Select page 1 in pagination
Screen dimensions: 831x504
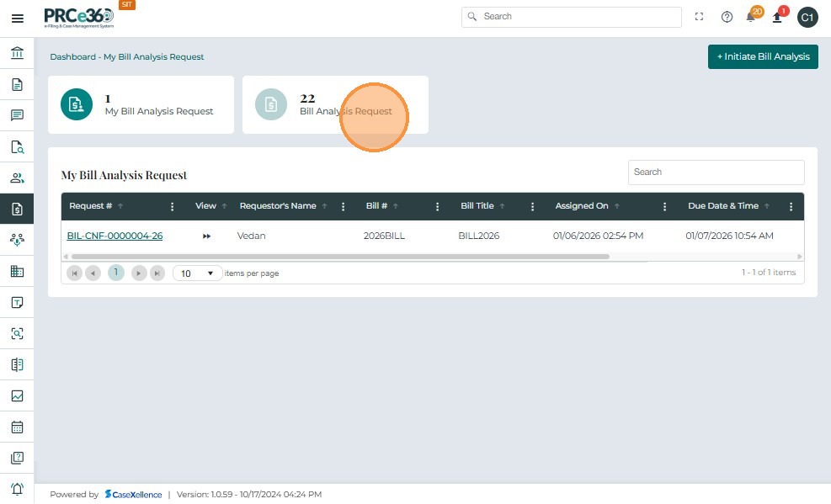click(116, 273)
